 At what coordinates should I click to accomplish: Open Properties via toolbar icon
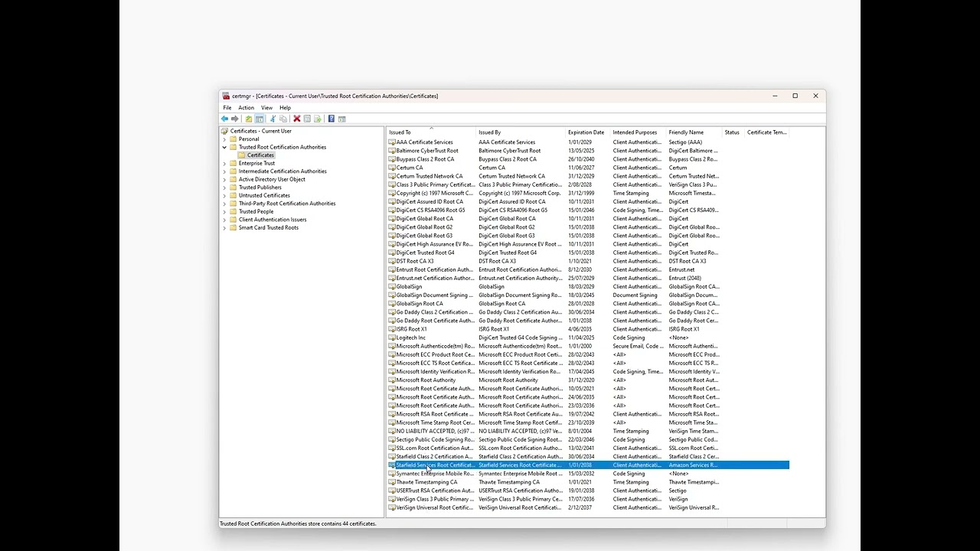click(x=307, y=119)
